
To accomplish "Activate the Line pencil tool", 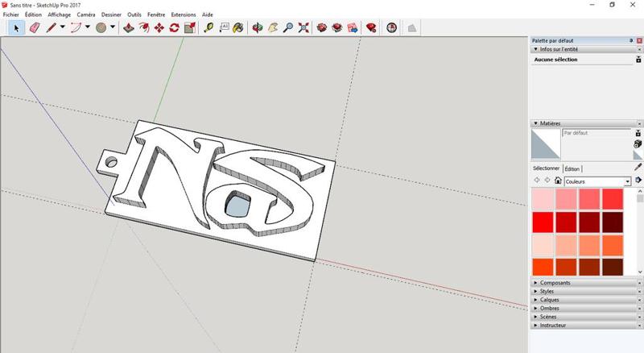I will [51, 28].
